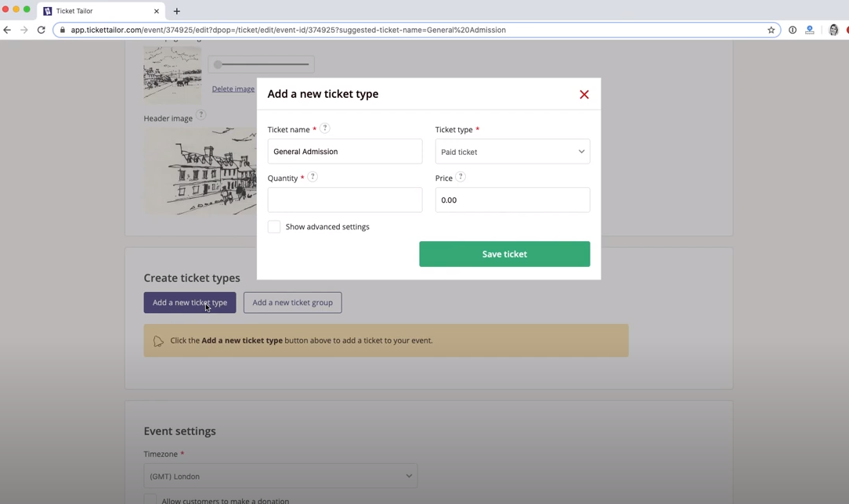849x504 pixels.
Task: Bookmark this page with the star icon
Action: (x=771, y=30)
